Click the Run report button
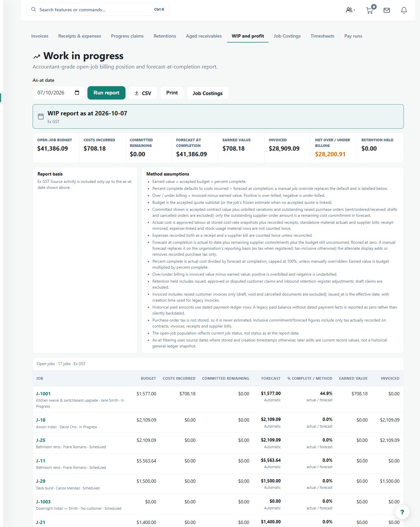420x527 pixels. click(106, 93)
